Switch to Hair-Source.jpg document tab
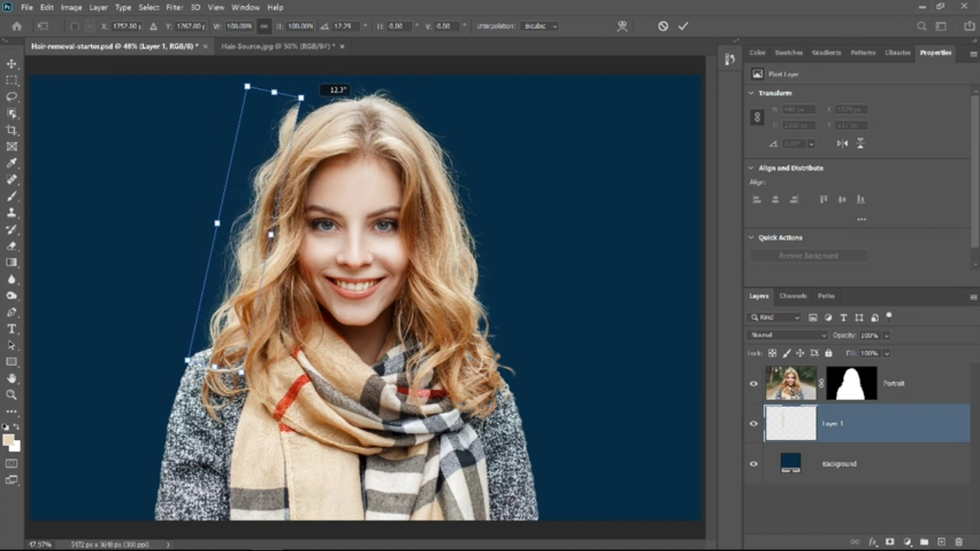Screen dimensions: 980x551 [x=277, y=47]
